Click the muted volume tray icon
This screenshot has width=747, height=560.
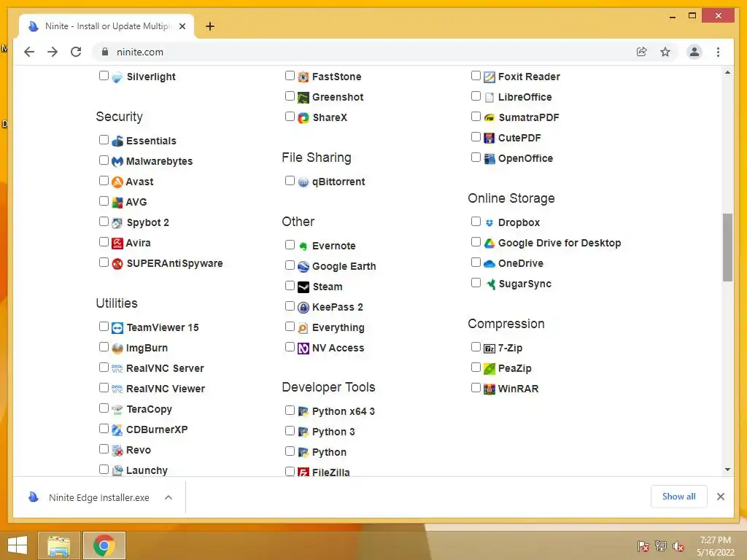pos(678,546)
